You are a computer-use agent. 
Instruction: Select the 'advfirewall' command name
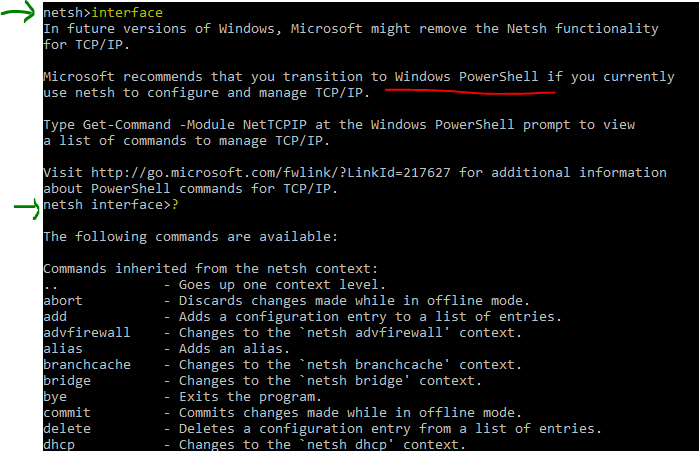click(87, 332)
